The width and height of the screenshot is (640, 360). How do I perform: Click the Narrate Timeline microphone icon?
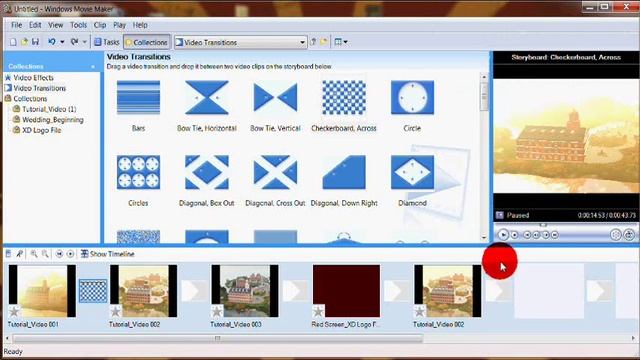coord(19,254)
